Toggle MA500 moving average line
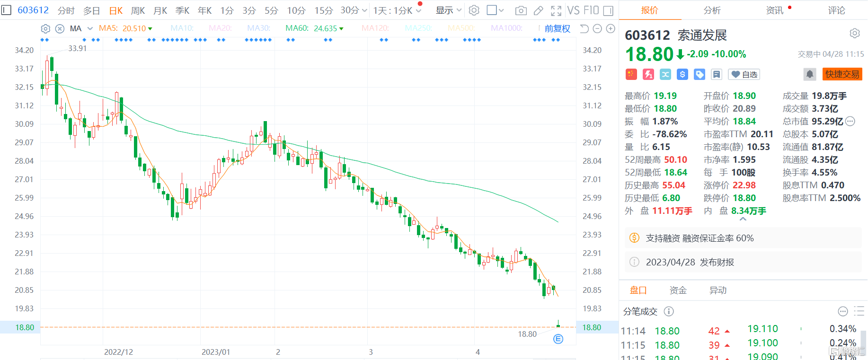 click(x=461, y=28)
